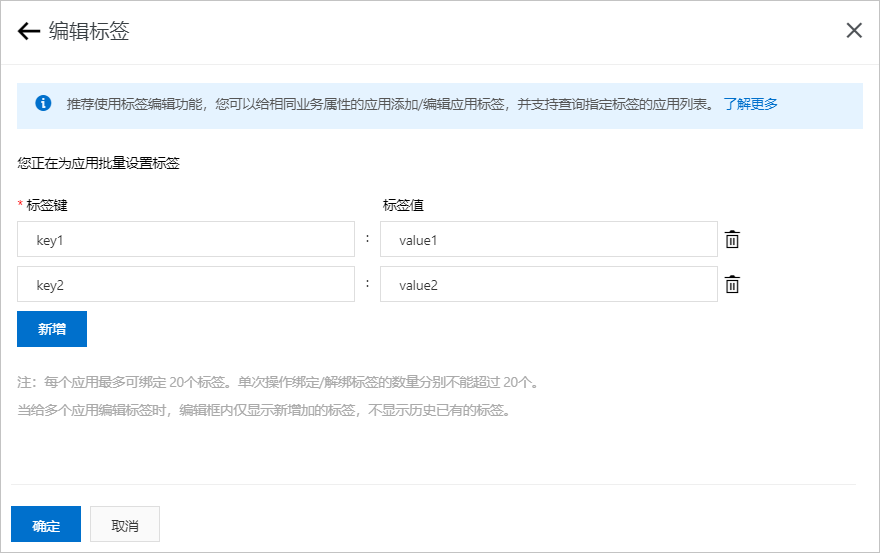Delete the key2 tag row

click(732, 284)
